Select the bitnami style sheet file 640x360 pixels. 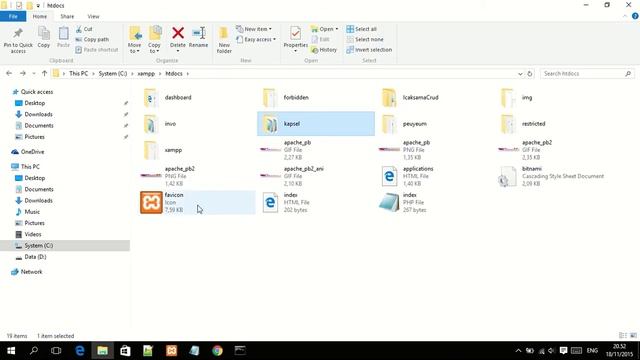pyautogui.click(x=555, y=176)
